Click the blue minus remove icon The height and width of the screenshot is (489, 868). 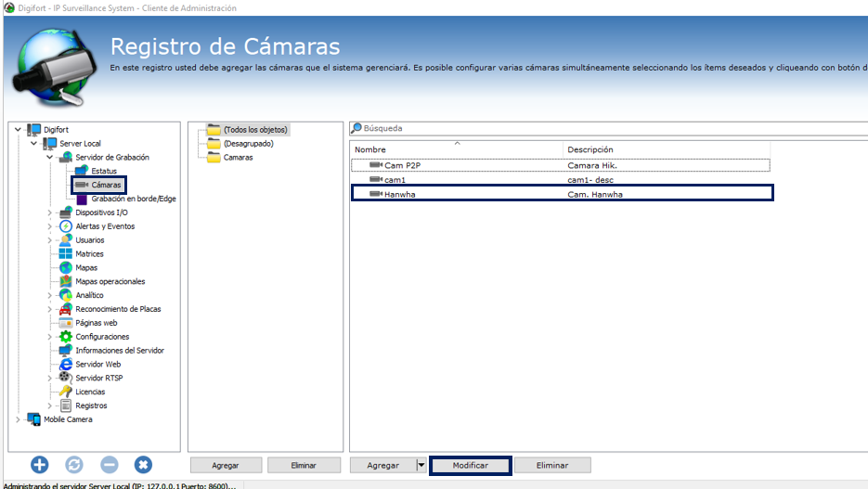(109, 465)
